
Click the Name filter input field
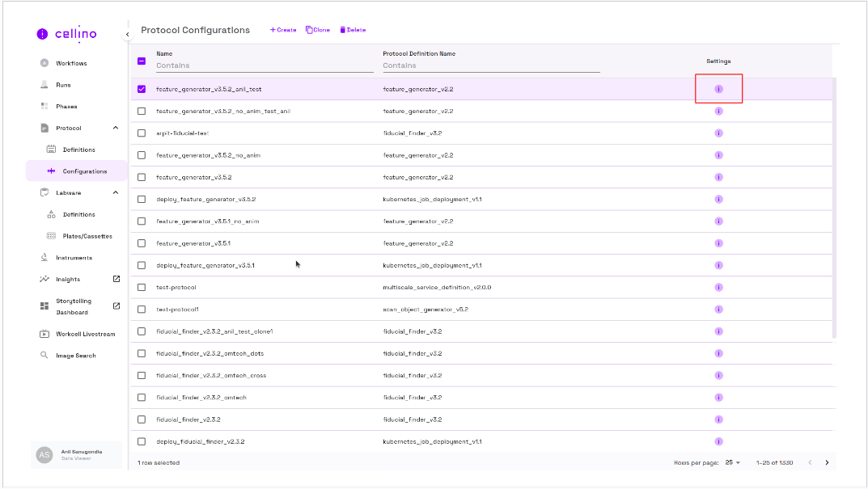click(264, 65)
